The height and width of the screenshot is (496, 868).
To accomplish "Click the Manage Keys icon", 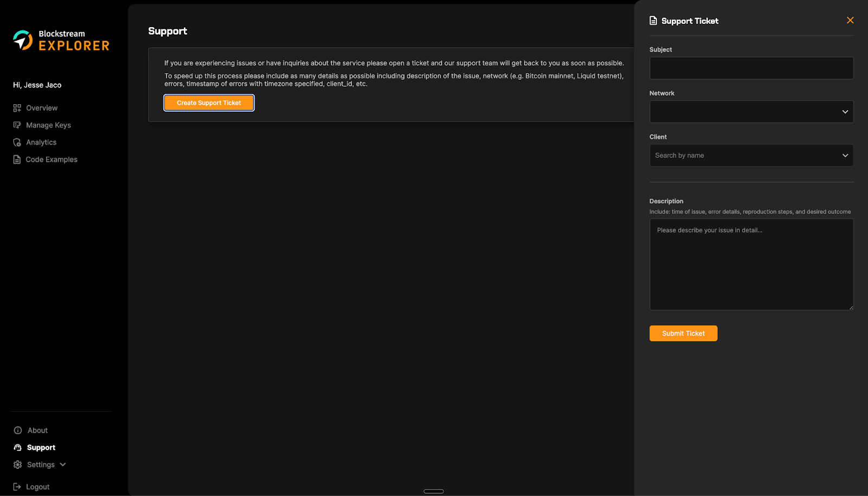I will (x=17, y=125).
